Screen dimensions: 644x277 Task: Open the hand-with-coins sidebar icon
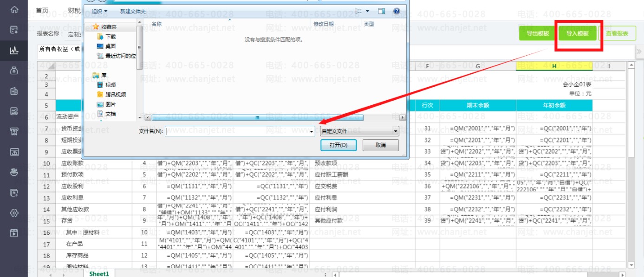click(14, 172)
